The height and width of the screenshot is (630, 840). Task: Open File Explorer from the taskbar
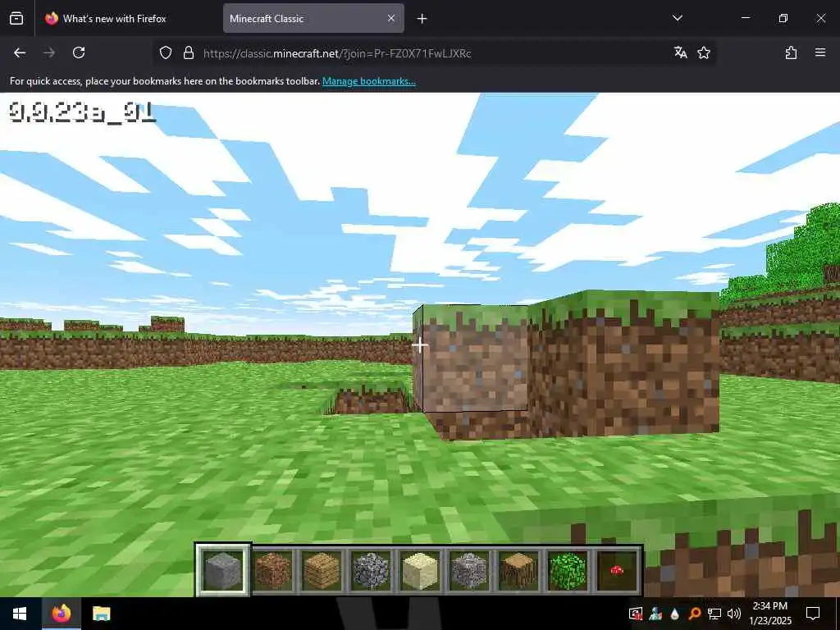(101, 614)
